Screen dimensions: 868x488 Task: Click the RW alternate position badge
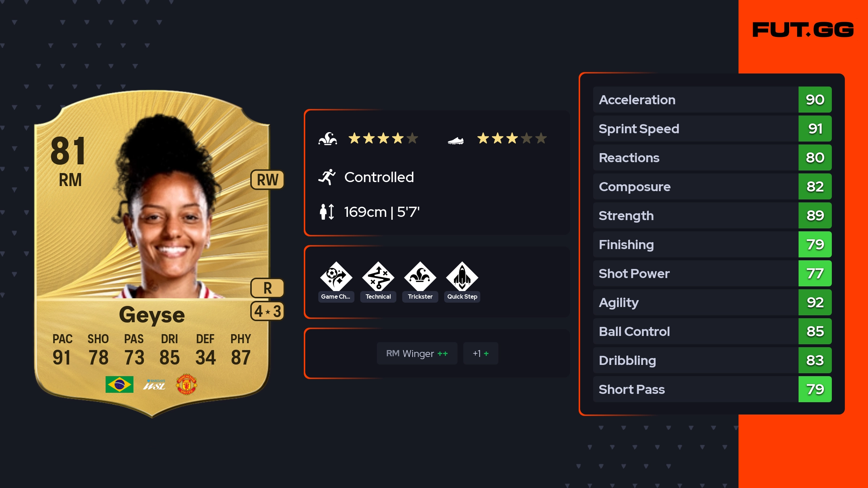[268, 180]
